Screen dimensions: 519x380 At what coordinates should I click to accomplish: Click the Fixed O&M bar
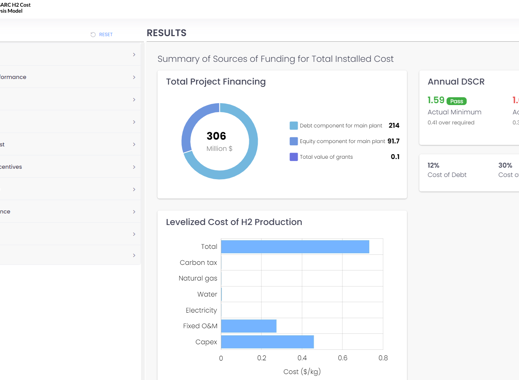pyautogui.click(x=249, y=326)
